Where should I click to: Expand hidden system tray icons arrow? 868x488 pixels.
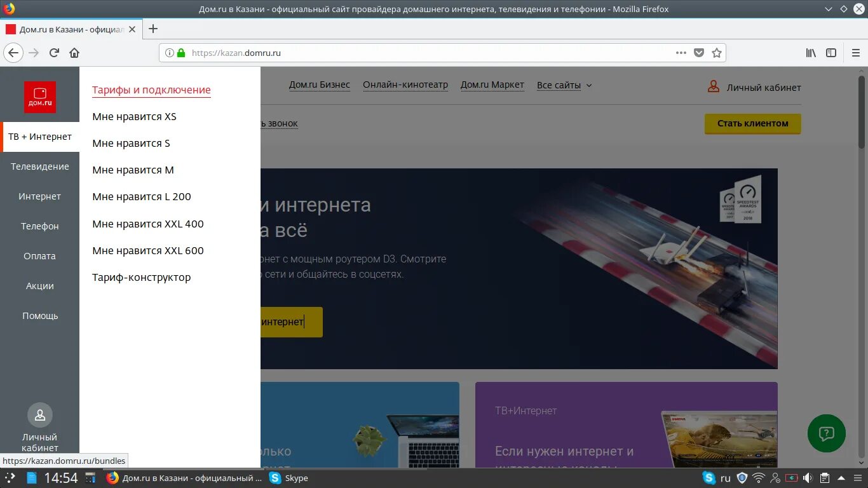[841, 478]
